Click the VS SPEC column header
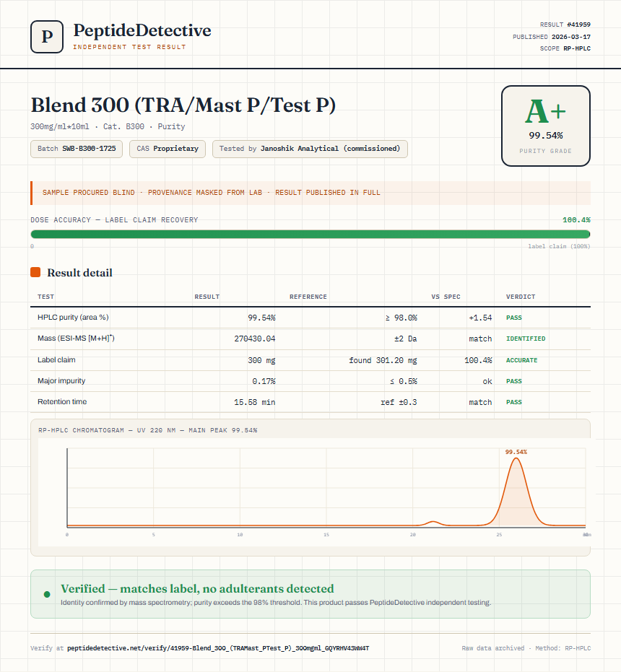 [x=446, y=297]
